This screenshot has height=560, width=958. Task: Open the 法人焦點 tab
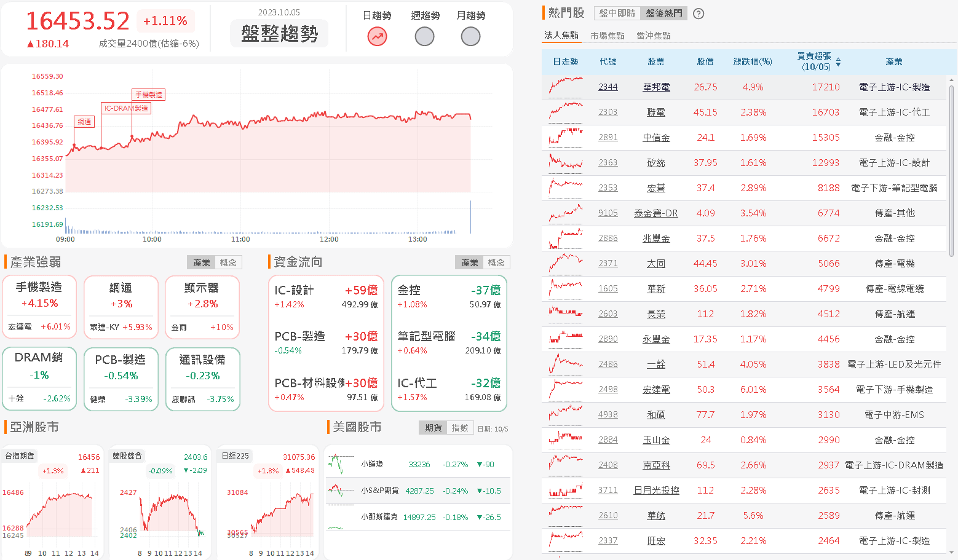[x=561, y=36]
